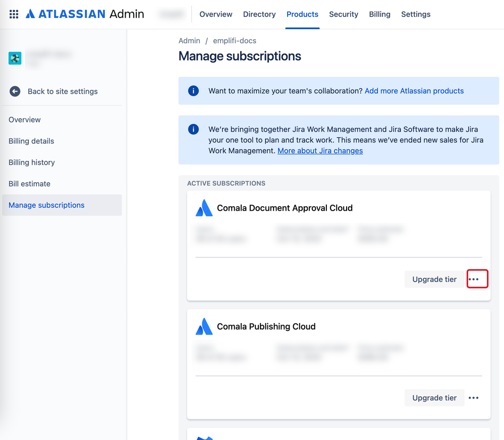The height and width of the screenshot is (440, 504).
Task: Upgrade tier for Comala Publishing Cloud
Action: pyautogui.click(x=434, y=398)
